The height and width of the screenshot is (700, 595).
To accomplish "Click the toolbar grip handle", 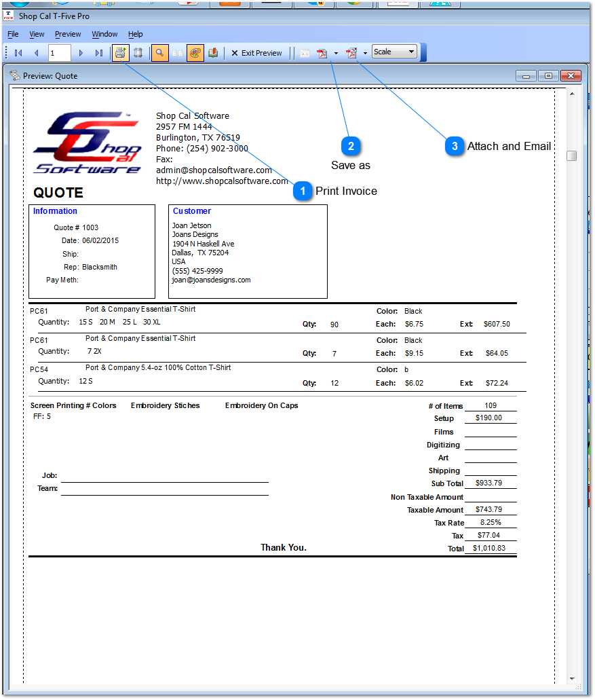I will pyautogui.click(x=6, y=53).
